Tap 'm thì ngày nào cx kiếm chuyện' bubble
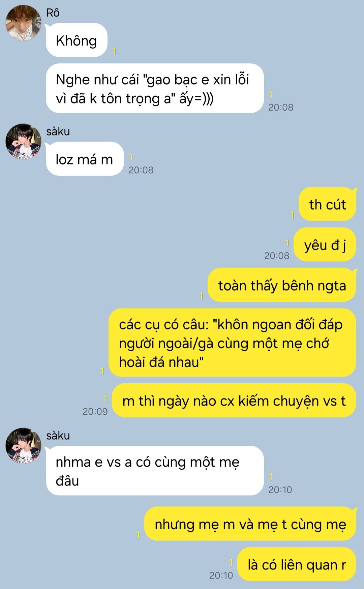This screenshot has width=364, height=589. click(x=234, y=400)
